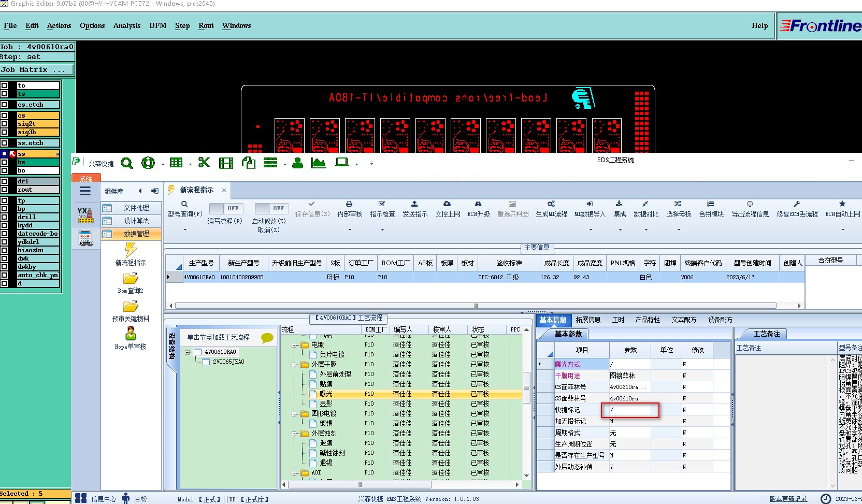Screen dimensions: 862x504
Task: Open dropdown arrow under MI数据导入
Action: 590,229
